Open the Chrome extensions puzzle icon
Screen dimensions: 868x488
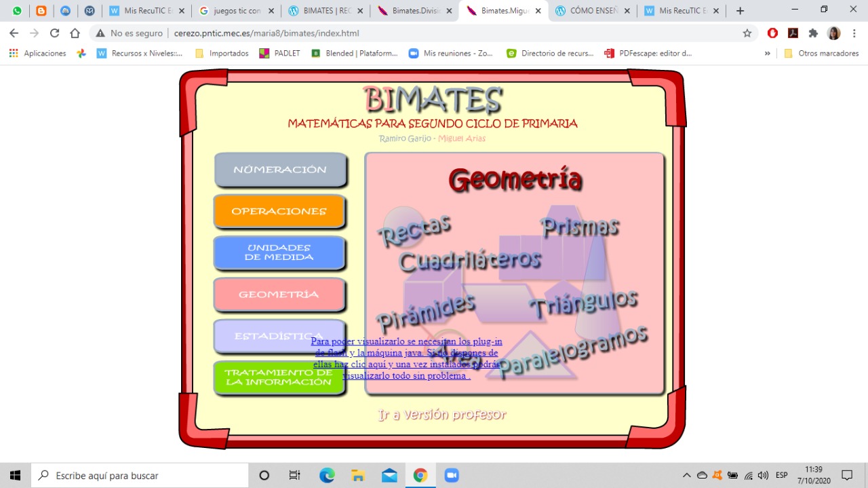[x=813, y=33]
